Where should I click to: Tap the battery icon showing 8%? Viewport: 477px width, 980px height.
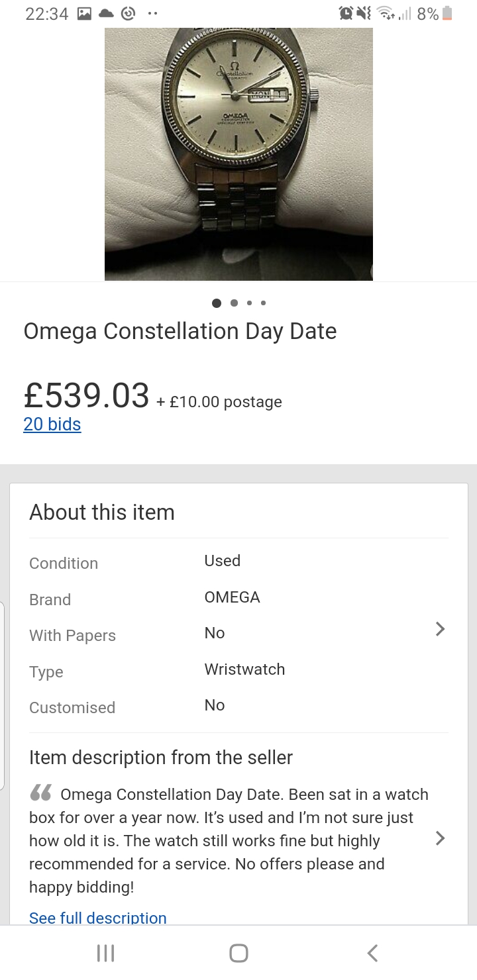(447, 13)
